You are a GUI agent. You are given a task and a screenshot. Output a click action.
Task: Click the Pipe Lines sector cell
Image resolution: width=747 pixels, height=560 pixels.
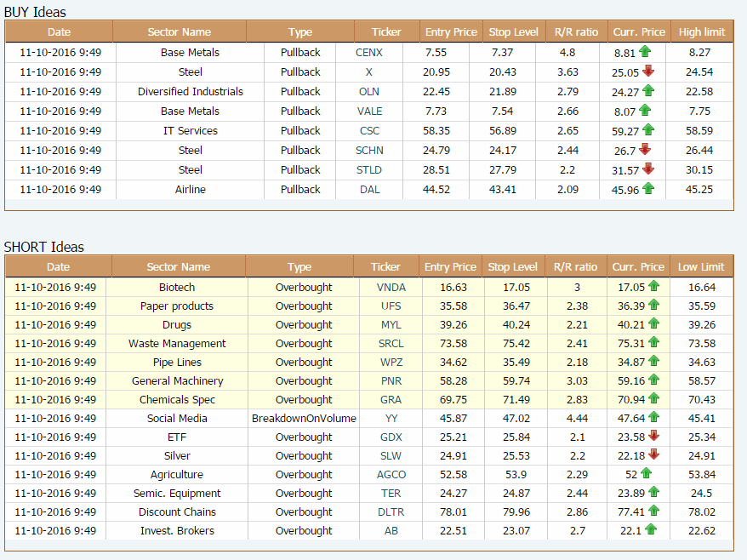pos(177,363)
